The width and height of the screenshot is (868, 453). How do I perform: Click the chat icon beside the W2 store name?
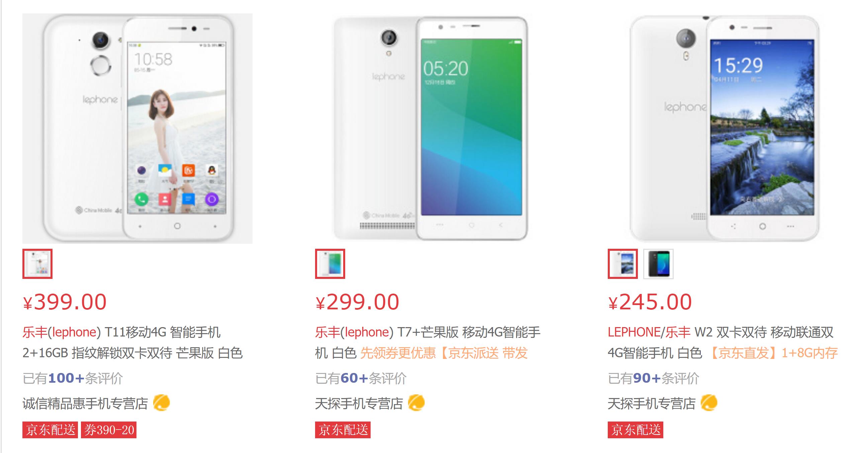[709, 403]
